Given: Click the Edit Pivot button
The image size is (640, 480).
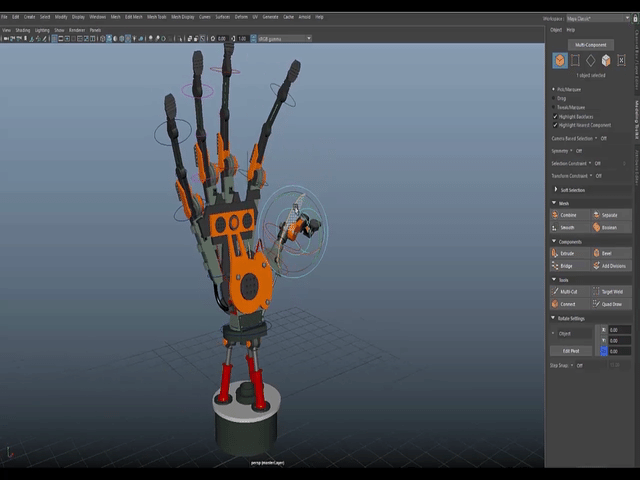Looking at the screenshot, I should click(570, 351).
